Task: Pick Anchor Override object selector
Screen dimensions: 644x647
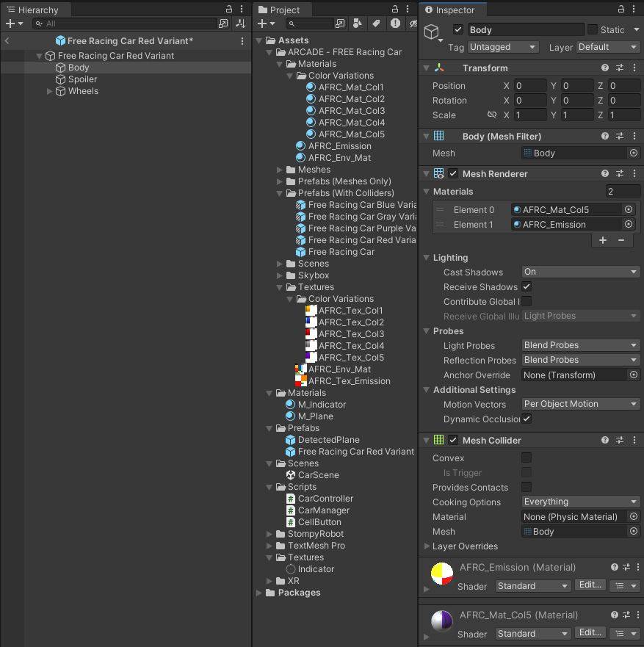Action: pos(634,375)
